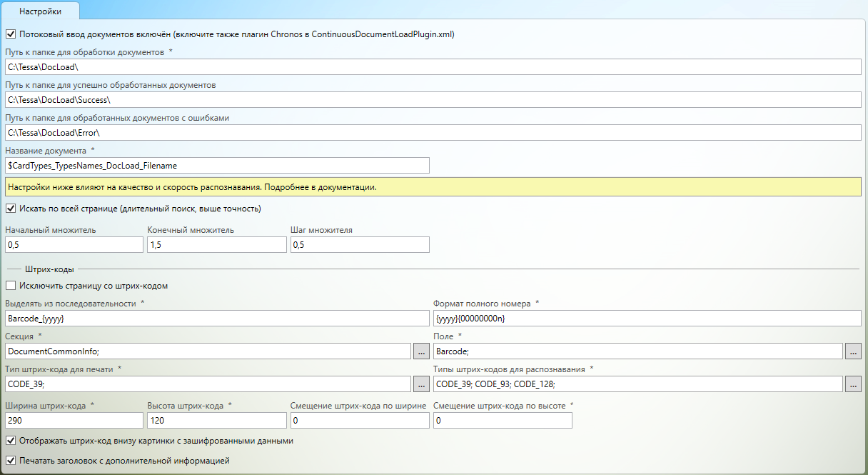Toggle Печатать заголовок с дополнительной информацией
Image resolution: width=868 pixels, height=475 pixels.
click(11, 461)
